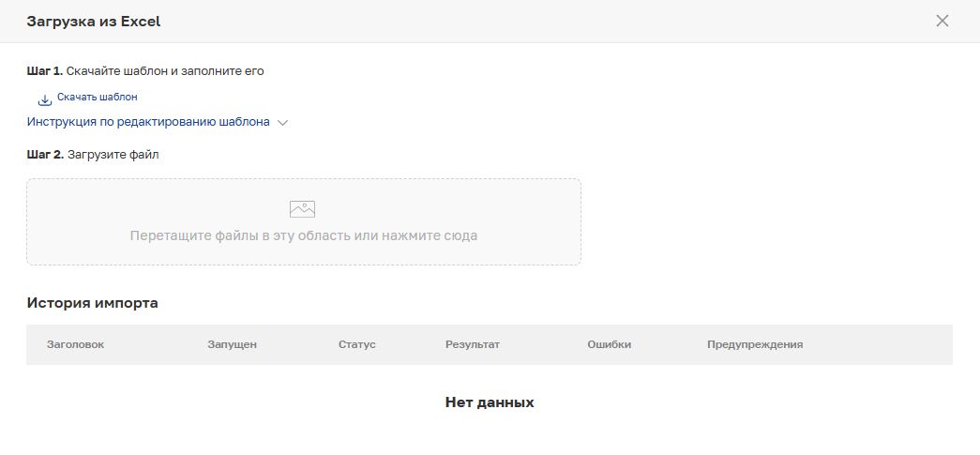Click the bold Шаг 2. label

(45, 155)
